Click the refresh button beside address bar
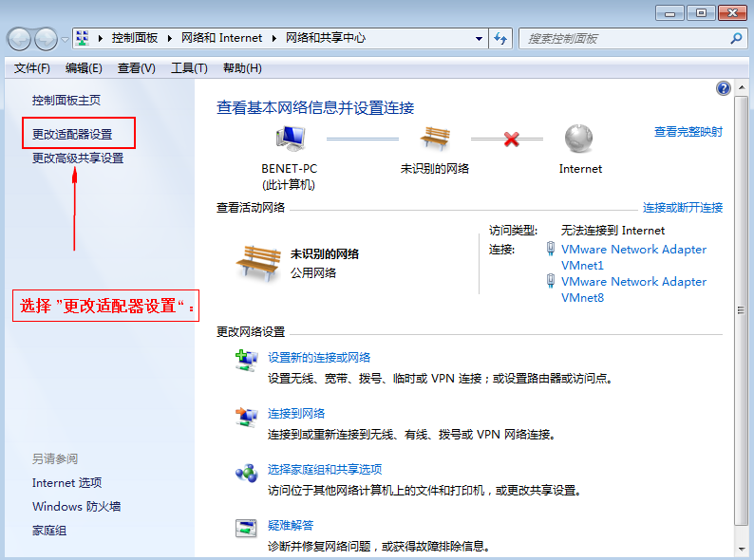Viewport: 754px width, 560px height. (500, 39)
